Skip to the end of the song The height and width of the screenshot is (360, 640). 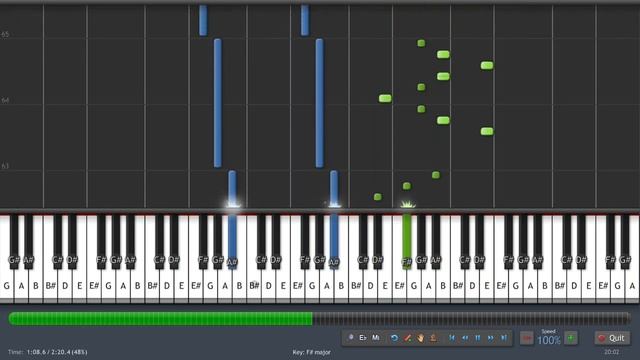pyautogui.click(x=504, y=338)
